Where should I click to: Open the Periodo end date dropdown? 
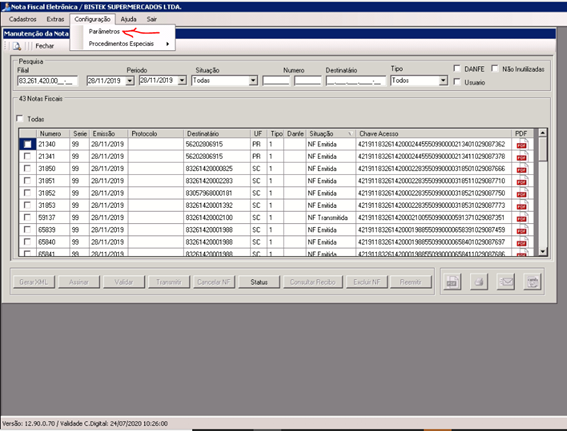[182, 81]
